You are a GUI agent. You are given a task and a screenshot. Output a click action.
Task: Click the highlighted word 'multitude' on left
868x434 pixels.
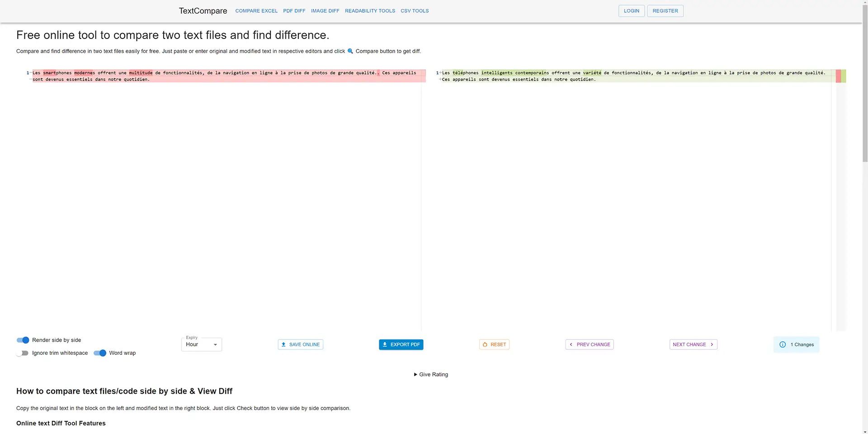tap(141, 73)
